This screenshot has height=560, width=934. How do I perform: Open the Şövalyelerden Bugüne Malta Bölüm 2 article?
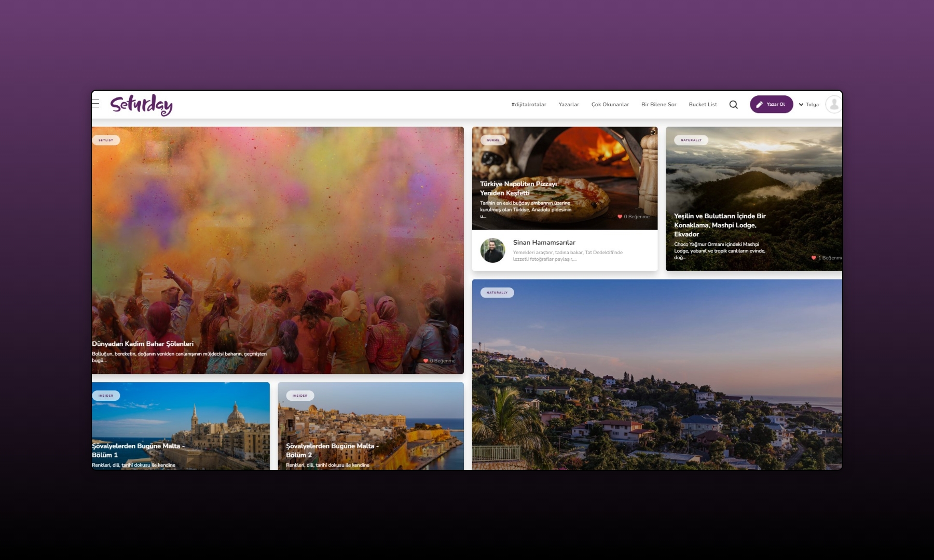(x=332, y=450)
